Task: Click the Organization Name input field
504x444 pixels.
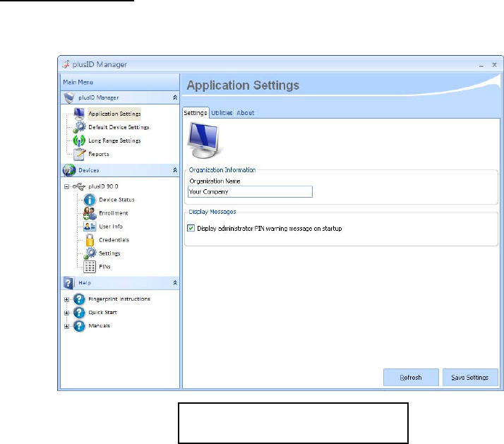Action: pos(250,191)
